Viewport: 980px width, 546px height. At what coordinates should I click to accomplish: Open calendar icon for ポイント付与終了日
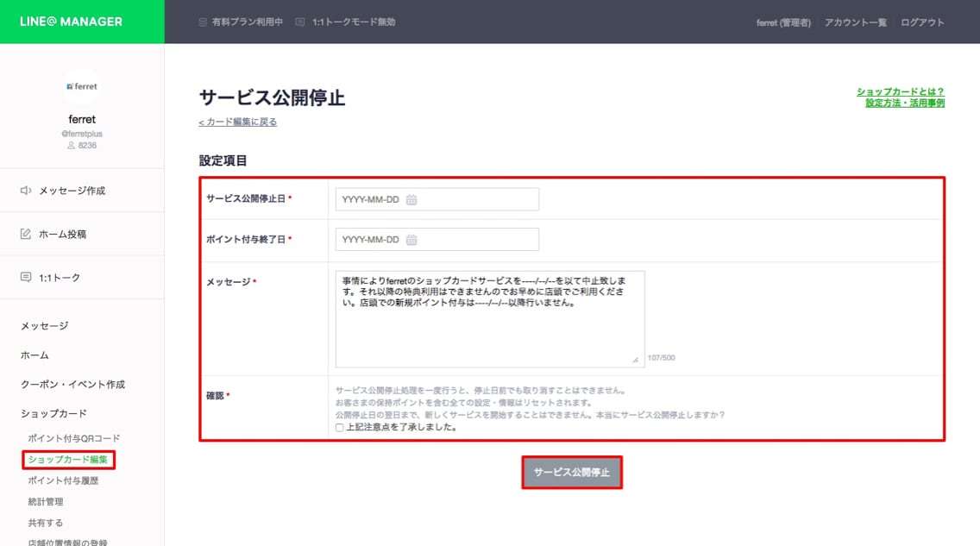411,240
